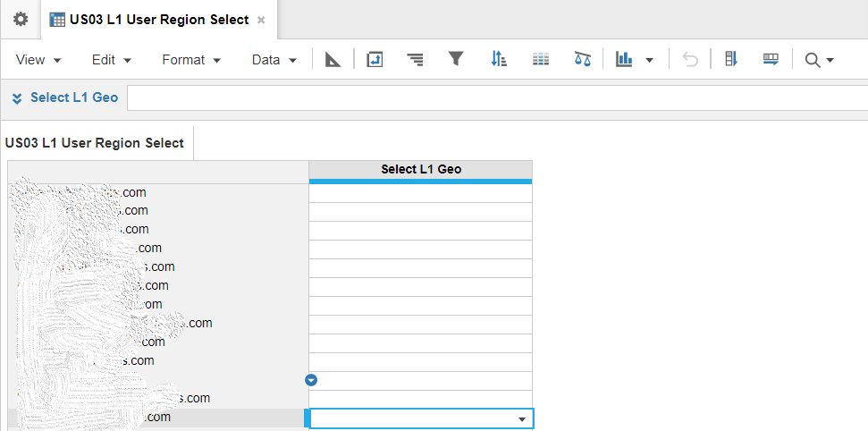The width and height of the screenshot is (868, 431).
Task: Open the View menu
Action: [x=38, y=60]
